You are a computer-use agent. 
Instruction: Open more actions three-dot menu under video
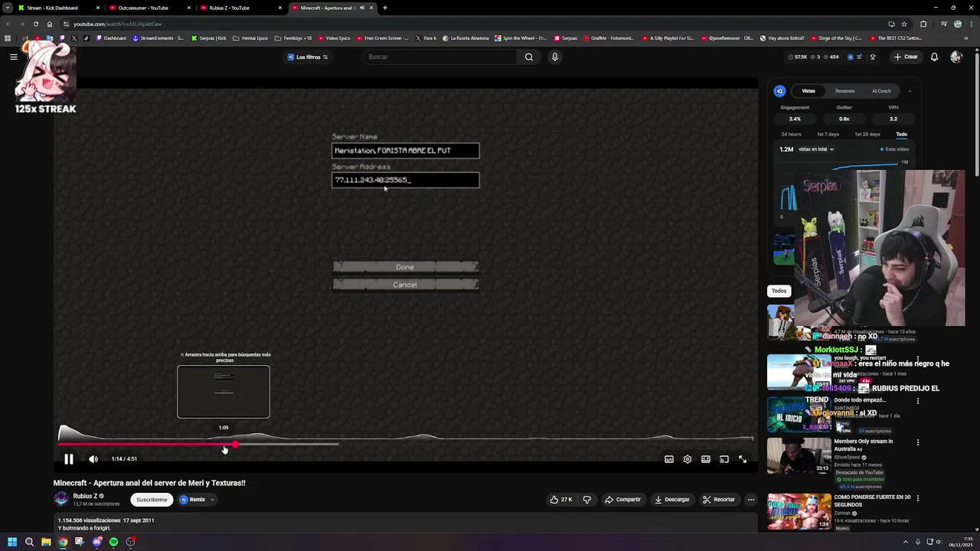click(751, 500)
